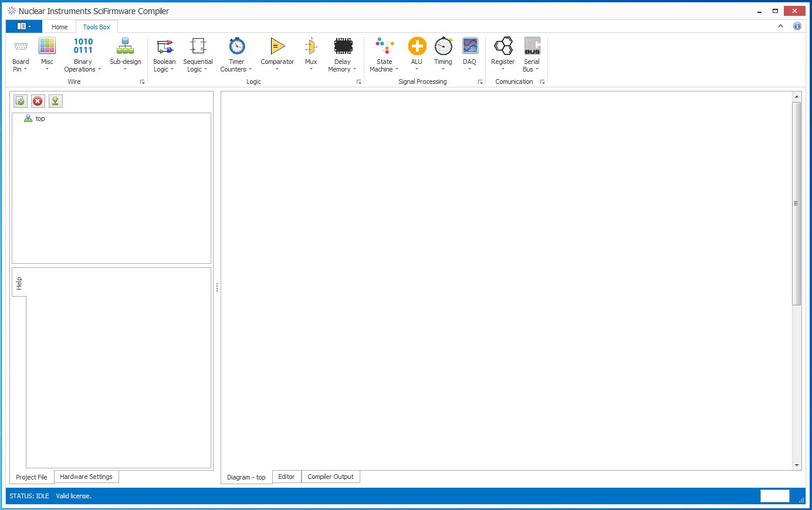This screenshot has width=812, height=510.
Task: Select the Sequential Logic tool
Action: pyautogui.click(x=198, y=55)
